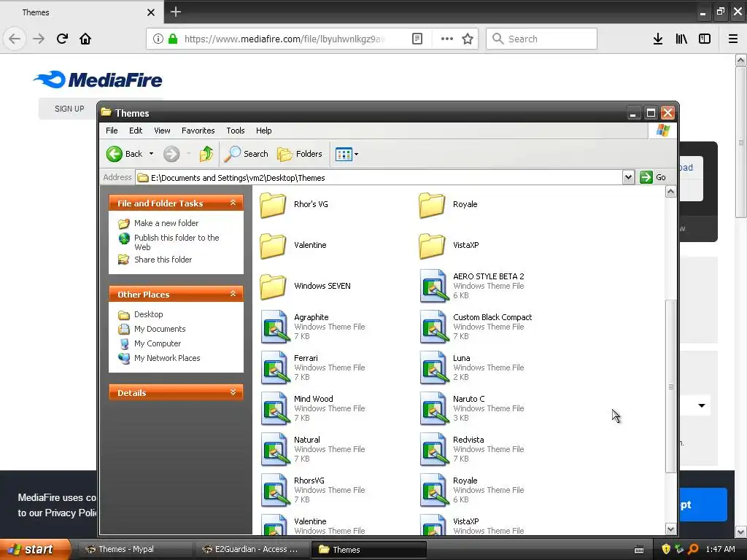Select the Mind Wood theme file icon
The width and height of the screenshot is (747, 560).
point(275,408)
